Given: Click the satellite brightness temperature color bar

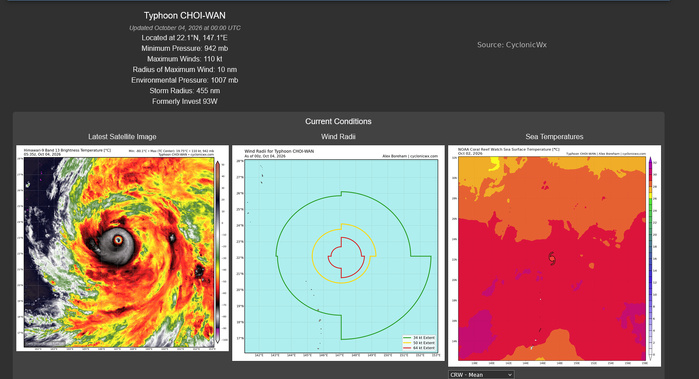Looking at the screenshot, I should click(218, 251).
